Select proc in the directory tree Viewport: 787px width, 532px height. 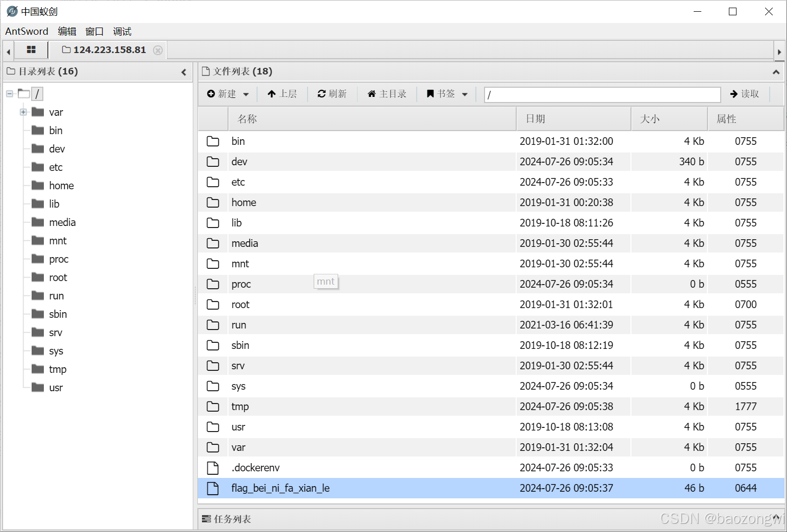[x=59, y=259]
